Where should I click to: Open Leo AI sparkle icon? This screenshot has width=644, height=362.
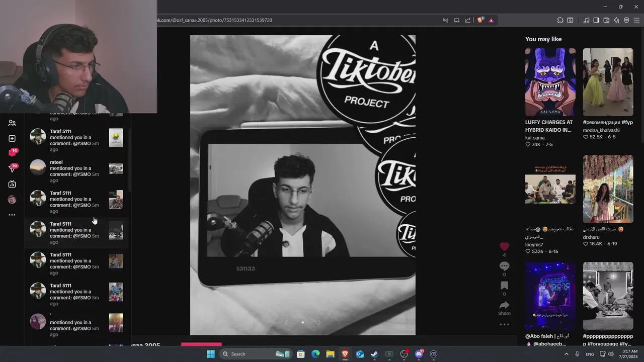tap(616, 20)
